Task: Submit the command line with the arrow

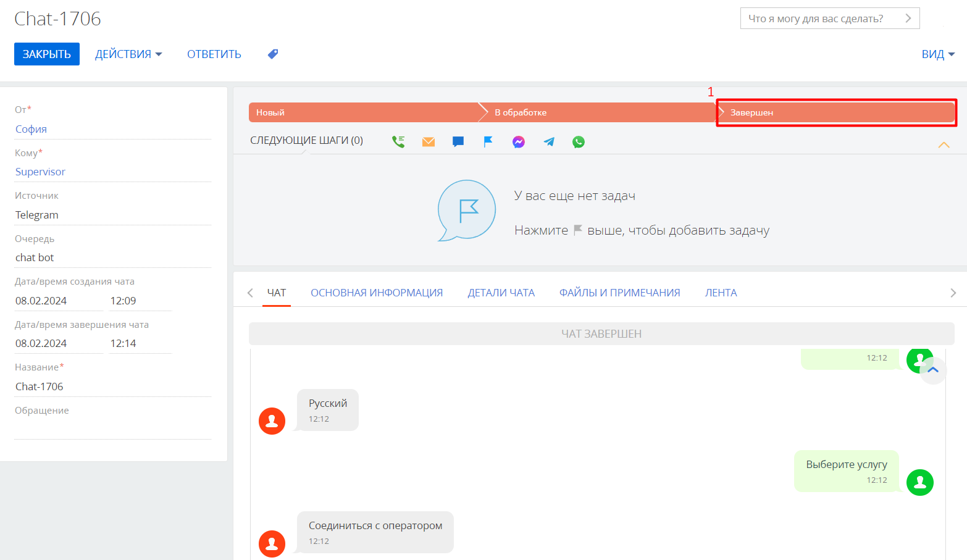Action: pos(908,19)
